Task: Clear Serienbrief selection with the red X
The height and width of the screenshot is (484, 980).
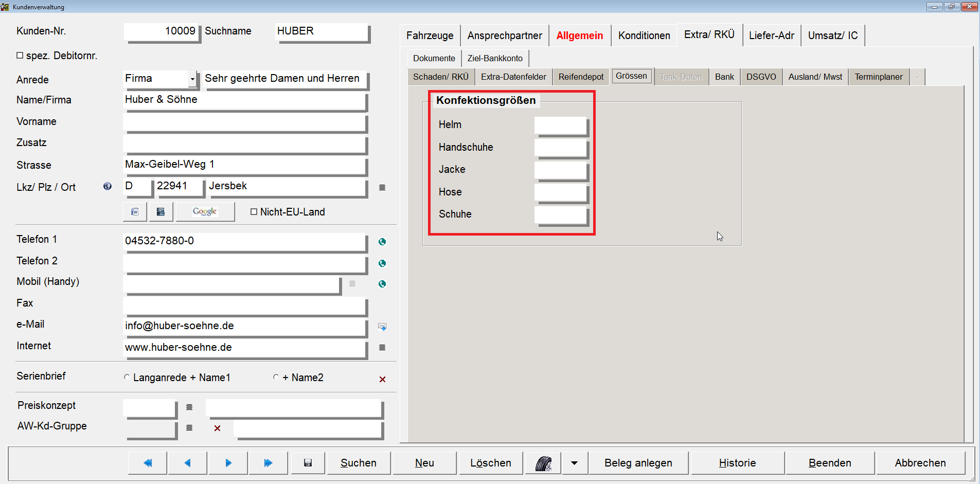Action: pos(382,379)
